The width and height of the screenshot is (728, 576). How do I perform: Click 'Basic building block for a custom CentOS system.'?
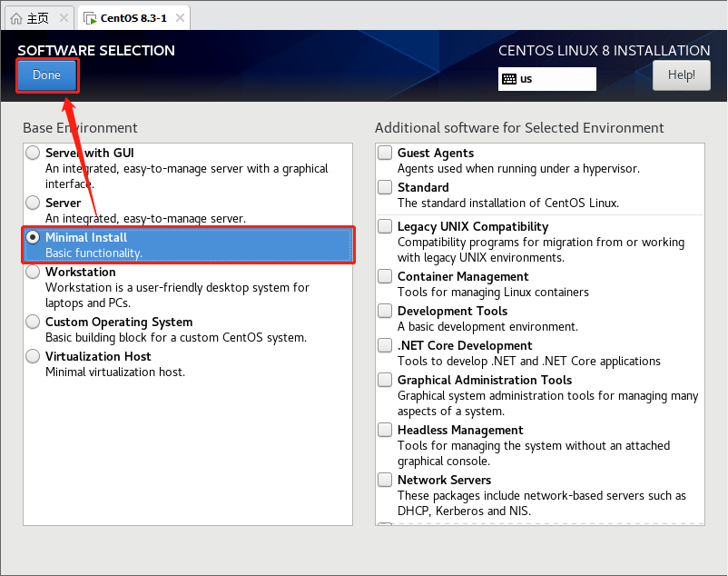coord(176,338)
